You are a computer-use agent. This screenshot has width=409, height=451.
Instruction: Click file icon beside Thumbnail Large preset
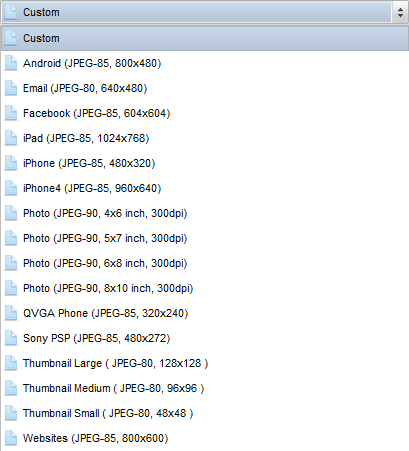[x=11, y=363]
